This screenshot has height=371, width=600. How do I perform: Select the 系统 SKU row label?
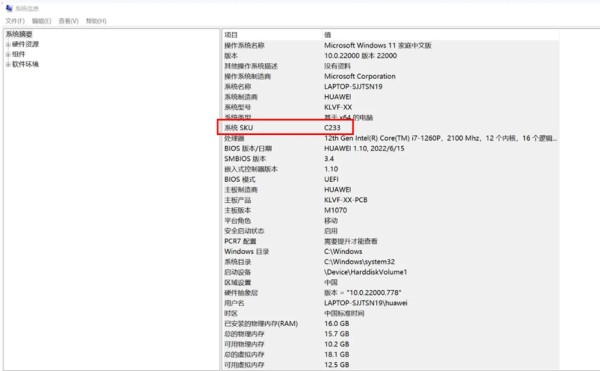238,127
